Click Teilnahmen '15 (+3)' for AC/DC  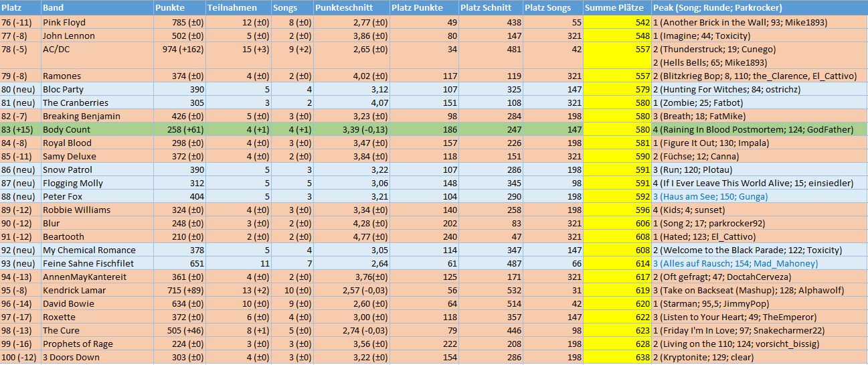(x=238, y=56)
